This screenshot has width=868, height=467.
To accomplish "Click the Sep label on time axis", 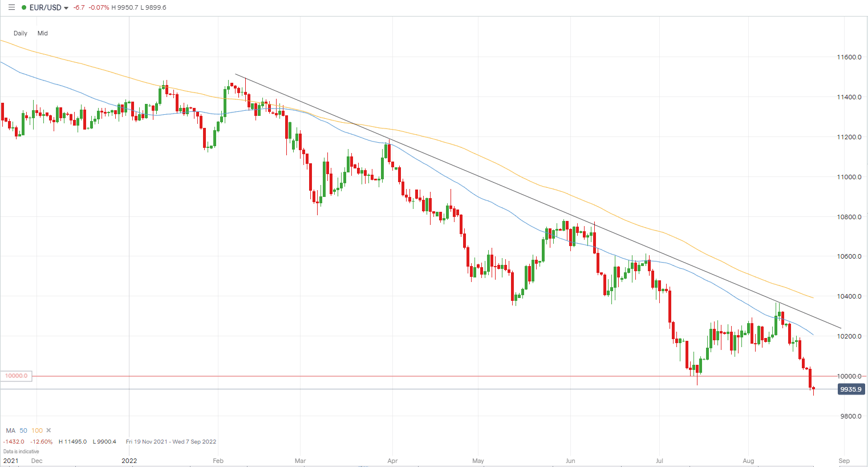I will [844, 461].
